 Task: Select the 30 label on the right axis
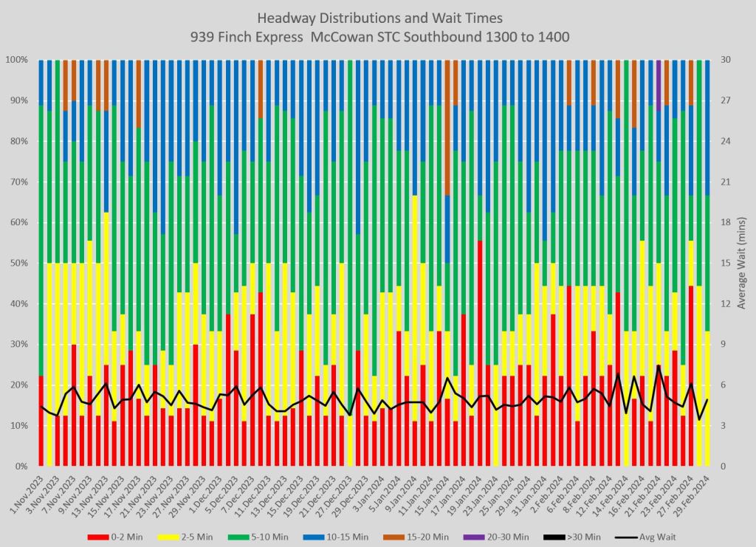726,60
